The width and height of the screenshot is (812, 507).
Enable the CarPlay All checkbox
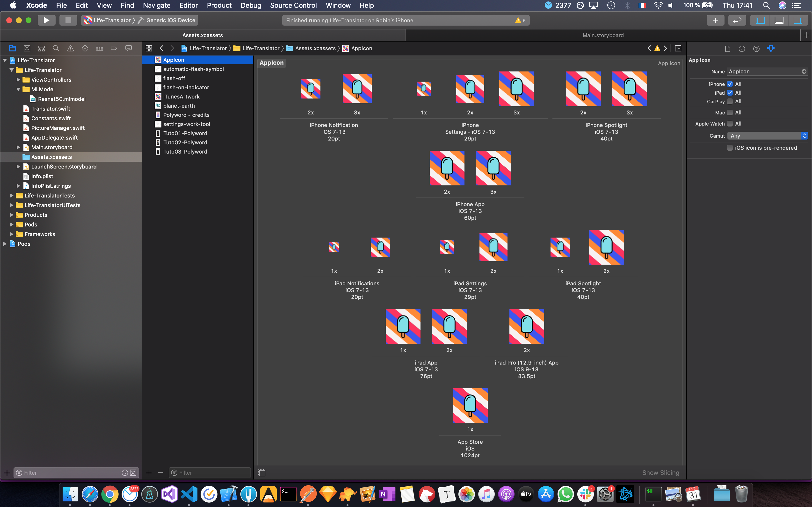pos(730,101)
